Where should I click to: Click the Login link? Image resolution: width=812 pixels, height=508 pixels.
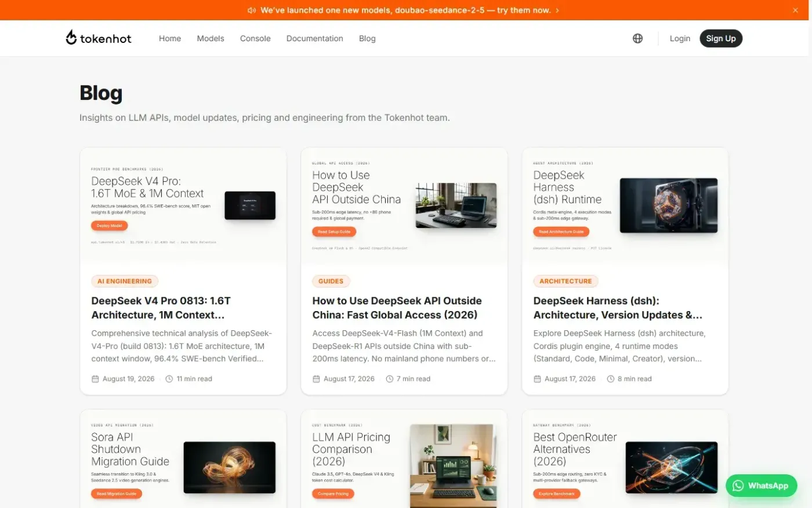680,38
